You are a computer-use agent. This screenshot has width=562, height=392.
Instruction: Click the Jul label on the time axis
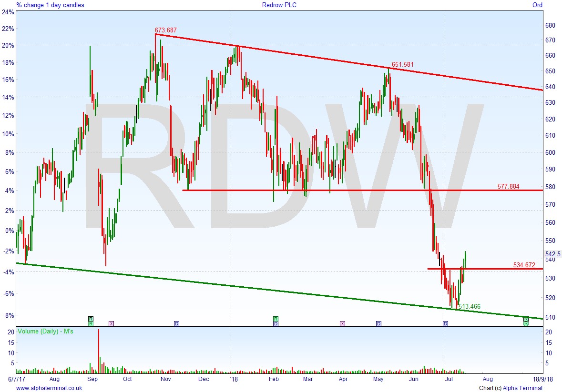click(x=449, y=379)
